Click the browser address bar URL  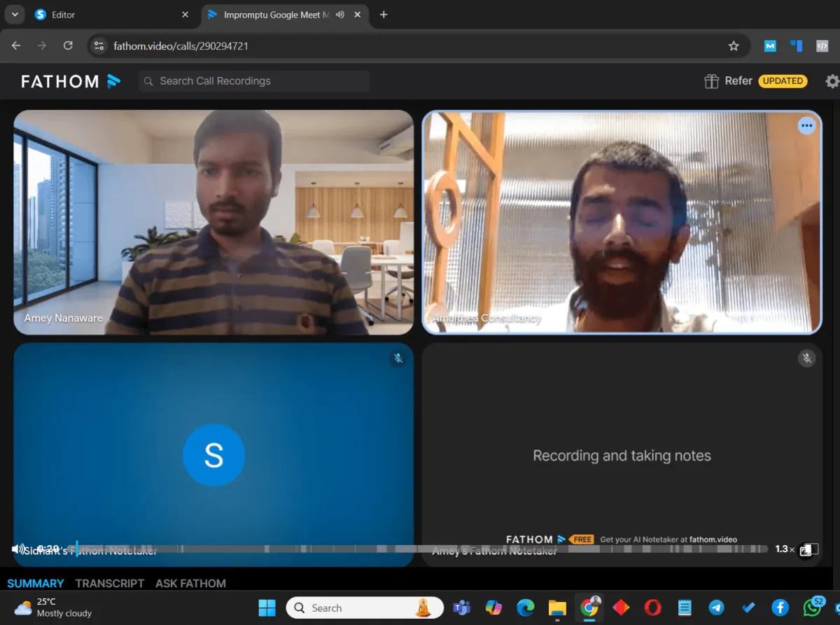tap(181, 45)
